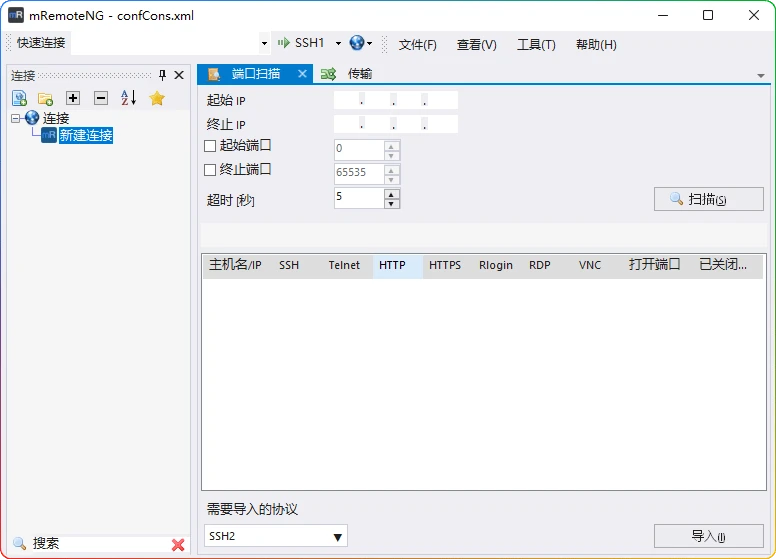The width and height of the screenshot is (776, 559).
Task: Click the 需要导入的协议 label
Action: coord(252,509)
